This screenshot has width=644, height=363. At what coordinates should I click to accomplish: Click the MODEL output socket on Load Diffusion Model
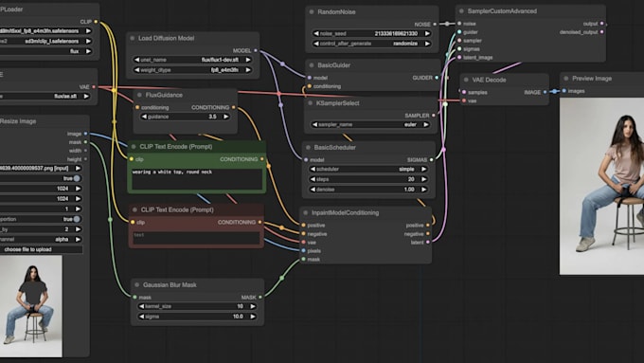point(256,50)
